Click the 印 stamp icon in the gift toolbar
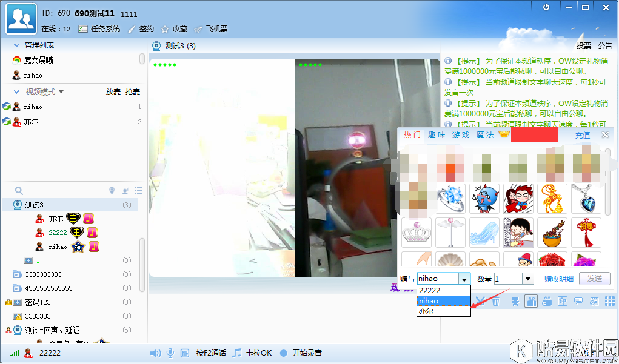619x364 pixels. click(x=563, y=301)
